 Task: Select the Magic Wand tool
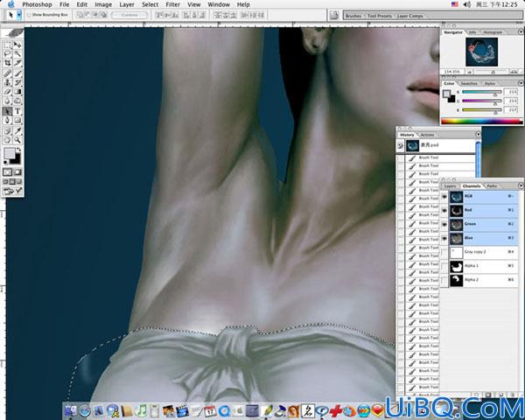(x=17, y=54)
